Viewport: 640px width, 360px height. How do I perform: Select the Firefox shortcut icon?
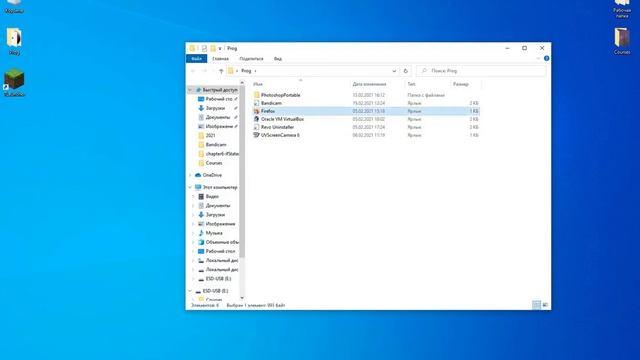(x=256, y=111)
